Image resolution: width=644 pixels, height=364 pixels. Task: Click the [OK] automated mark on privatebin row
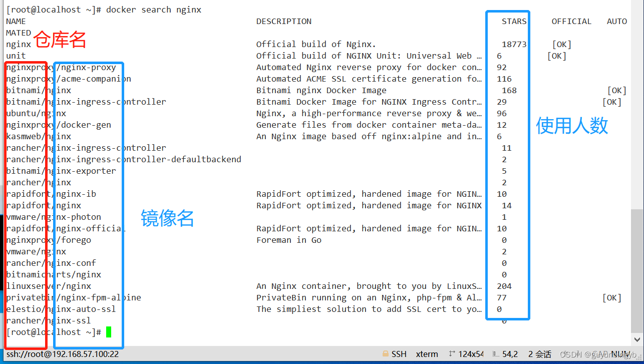pos(612,297)
